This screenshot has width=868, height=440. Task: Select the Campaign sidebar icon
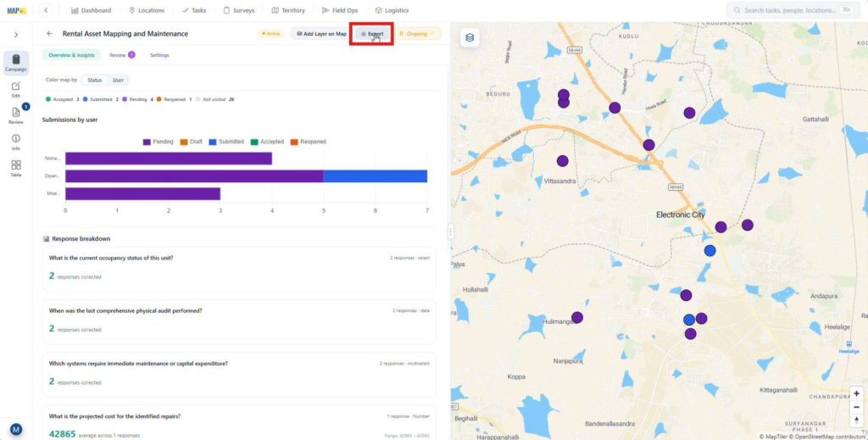16,63
